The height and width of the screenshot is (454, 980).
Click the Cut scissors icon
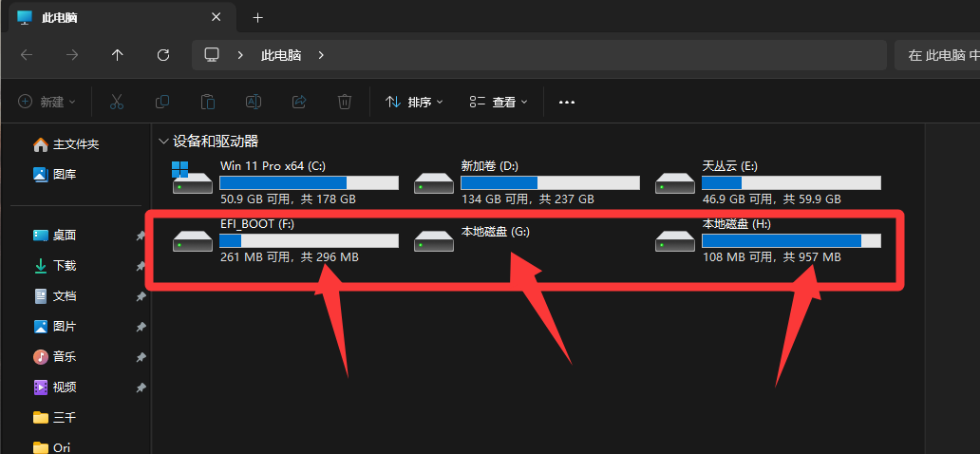(x=117, y=102)
